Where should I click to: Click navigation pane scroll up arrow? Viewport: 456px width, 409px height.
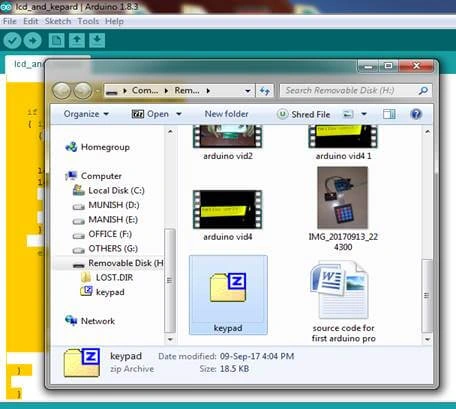pyautogui.click(x=170, y=132)
